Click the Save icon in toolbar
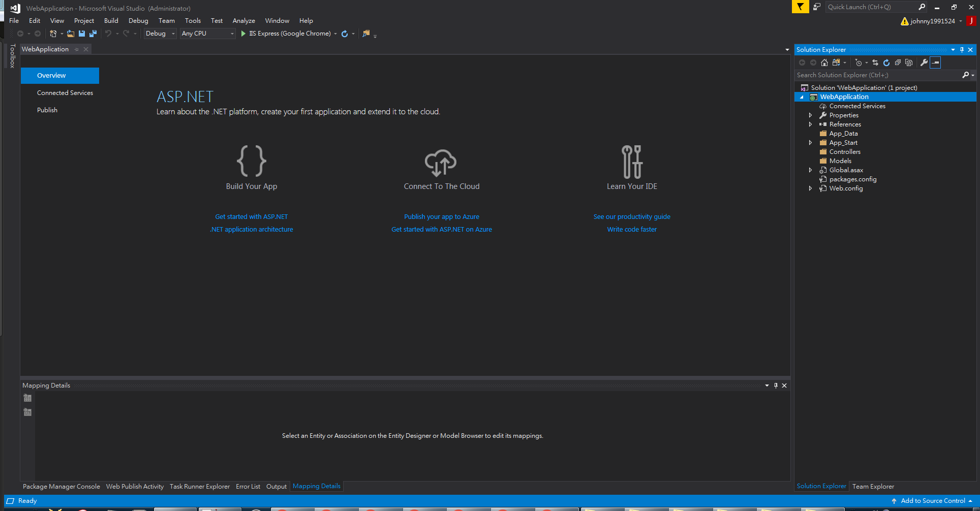 82,34
